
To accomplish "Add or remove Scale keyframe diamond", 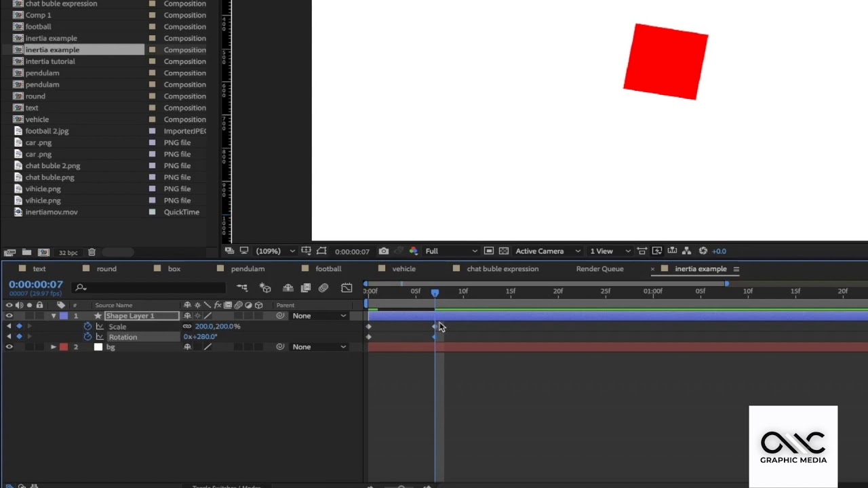I will point(19,327).
